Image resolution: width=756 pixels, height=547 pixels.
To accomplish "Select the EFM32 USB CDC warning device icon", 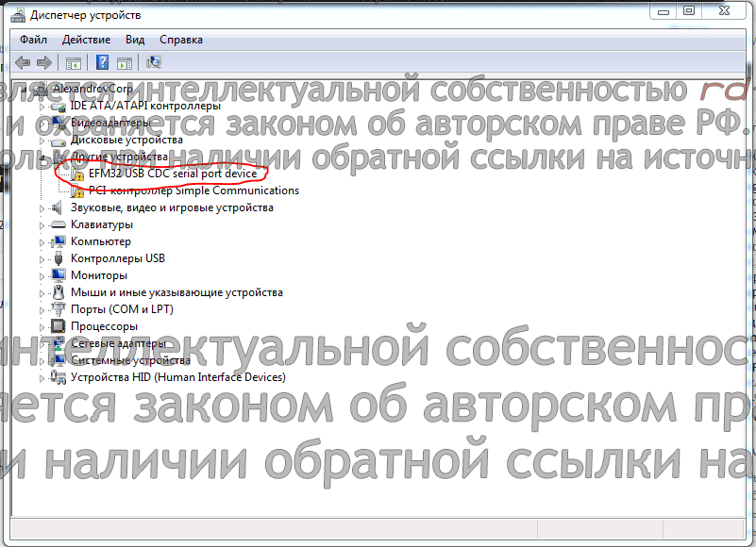I will point(79,174).
